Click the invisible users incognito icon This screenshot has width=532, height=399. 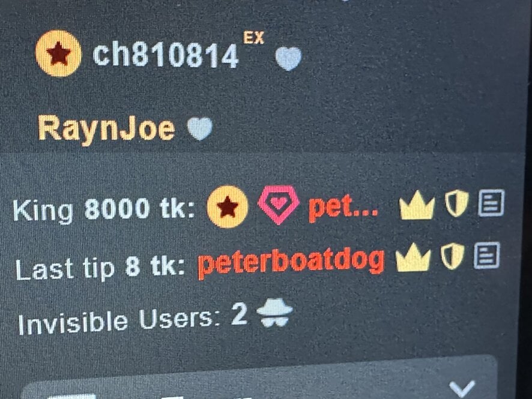click(274, 313)
